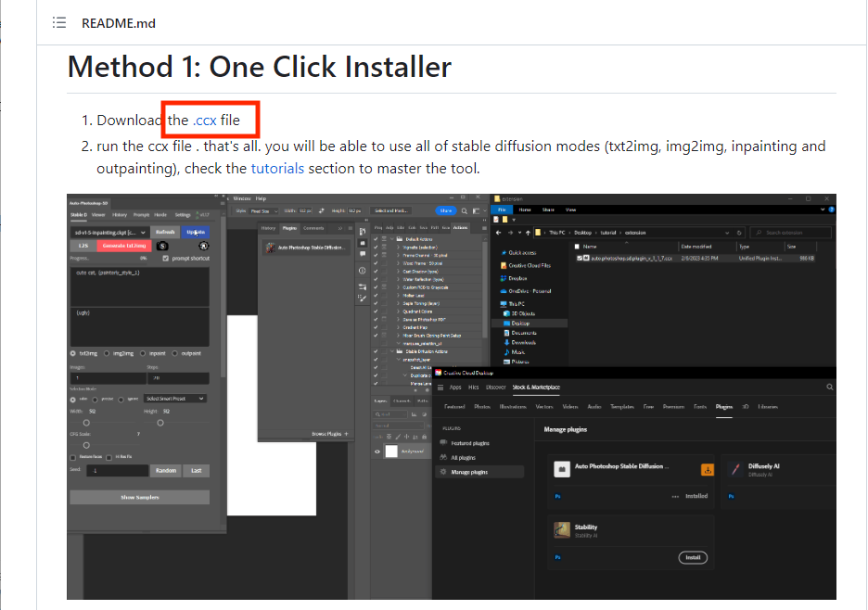Open 3D Objects in Explorer sidebar
Viewport: 868px width, 610px height.
click(519, 313)
